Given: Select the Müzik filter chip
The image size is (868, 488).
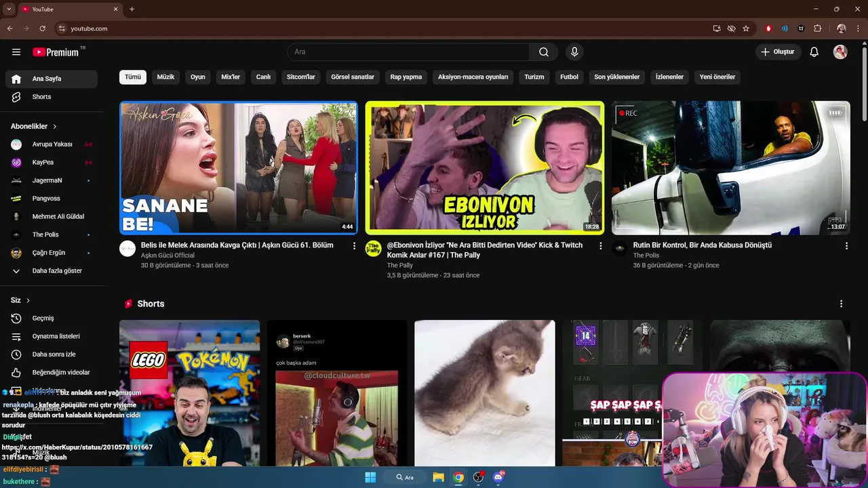Looking at the screenshot, I should 165,77.
